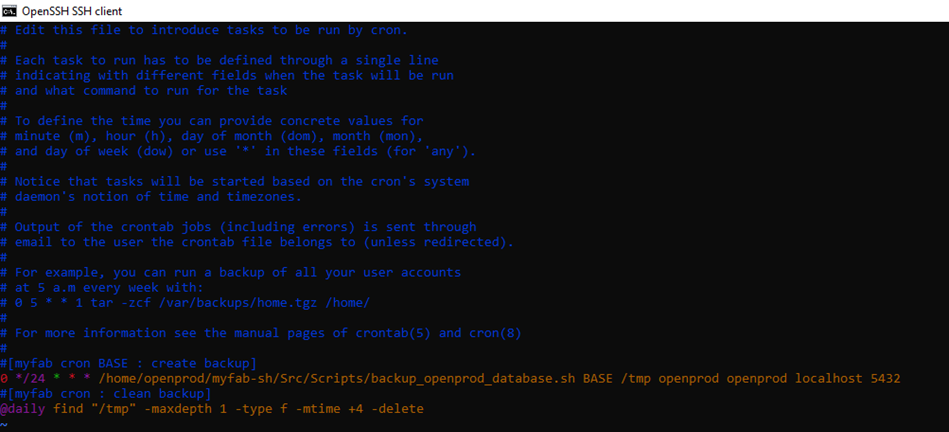Click the word localhost in backup command
This screenshot has height=432, width=949.
pos(825,379)
